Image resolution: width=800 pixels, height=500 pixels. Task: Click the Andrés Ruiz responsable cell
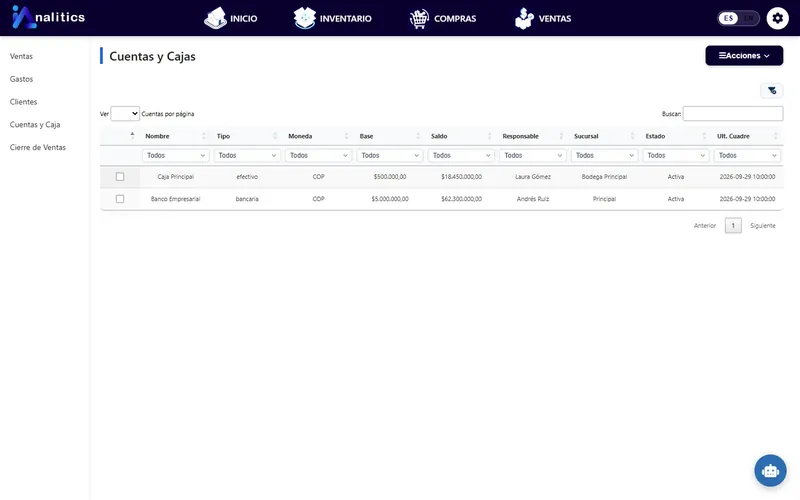point(533,199)
